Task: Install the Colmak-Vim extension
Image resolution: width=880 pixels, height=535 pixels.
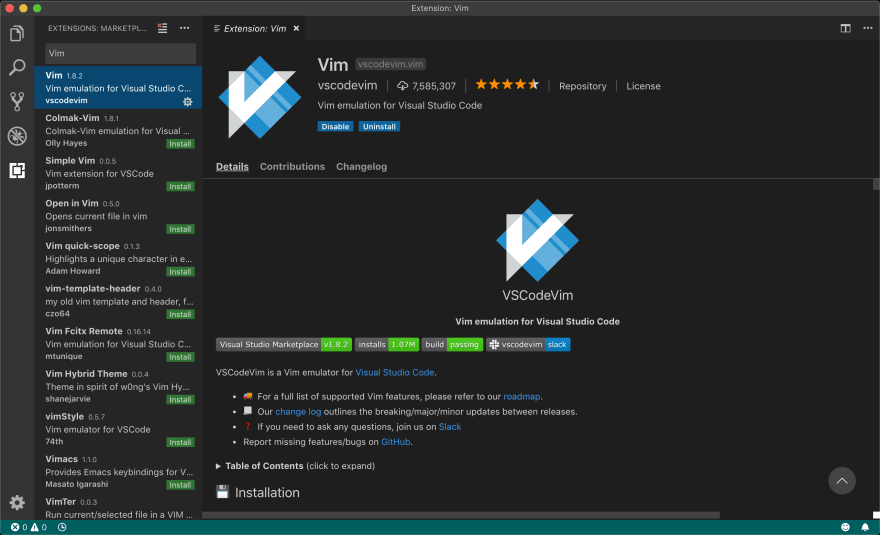Action: (x=180, y=144)
